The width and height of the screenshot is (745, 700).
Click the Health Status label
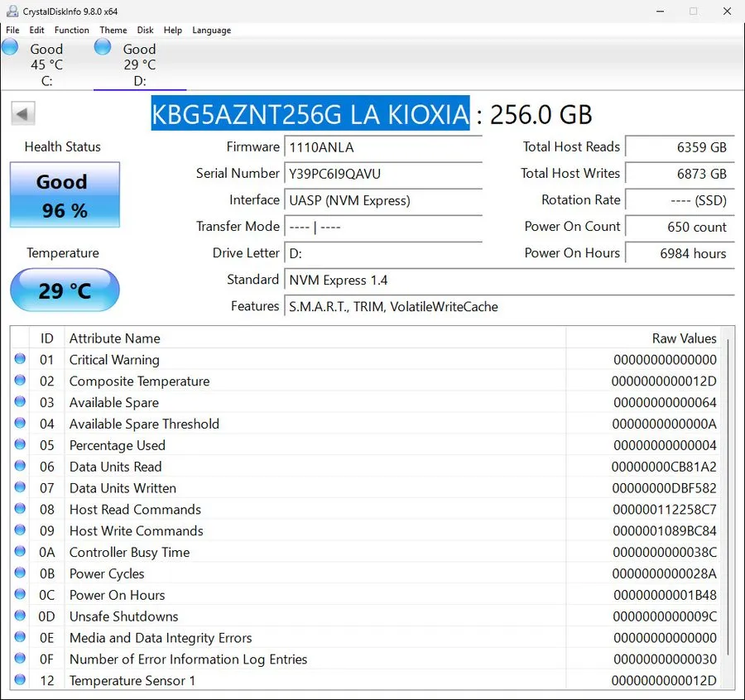pyautogui.click(x=63, y=146)
